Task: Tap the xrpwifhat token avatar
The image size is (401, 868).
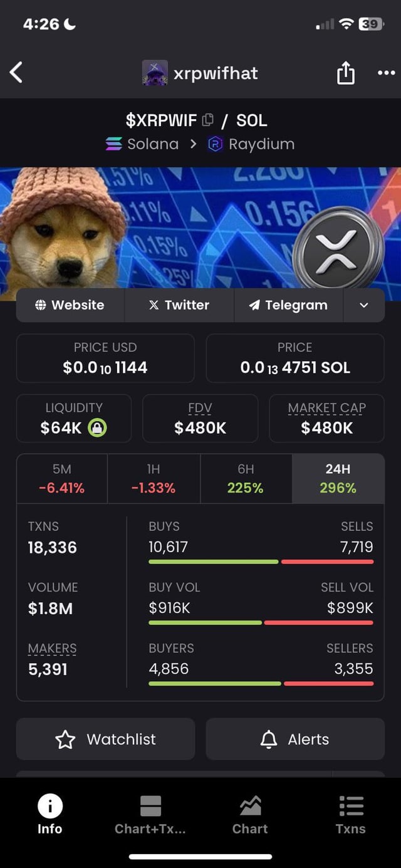Action: [155, 73]
